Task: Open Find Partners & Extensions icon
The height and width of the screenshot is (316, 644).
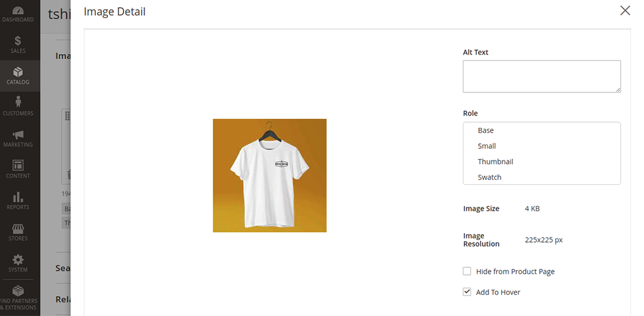Action: [x=18, y=291]
